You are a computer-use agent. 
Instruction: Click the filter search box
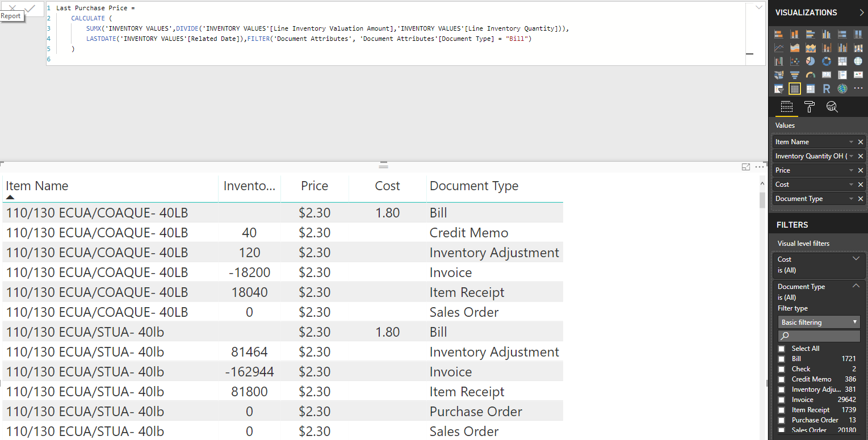click(x=819, y=336)
